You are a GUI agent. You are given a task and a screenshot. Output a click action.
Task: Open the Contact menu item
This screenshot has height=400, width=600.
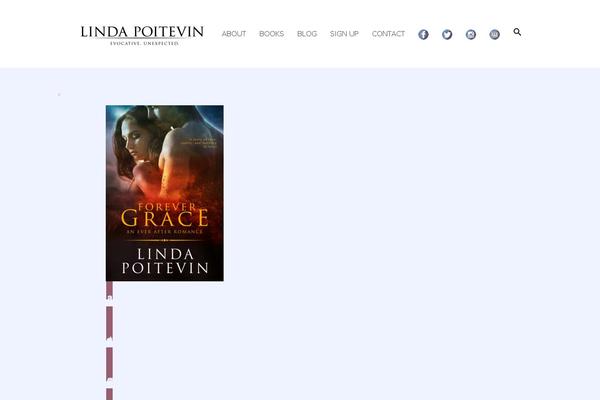pyautogui.click(x=388, y=34)
